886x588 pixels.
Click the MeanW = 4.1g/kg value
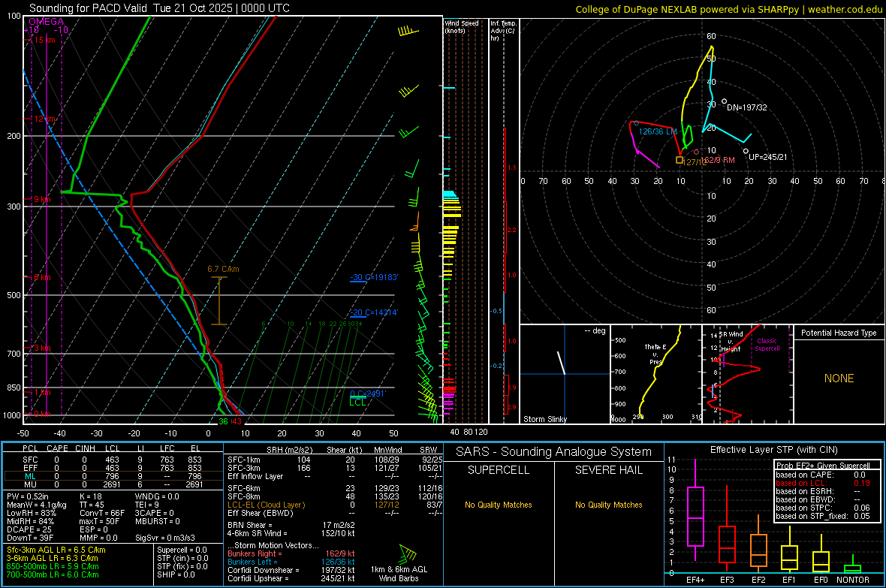pyautogui.click(x=37, y=505)
